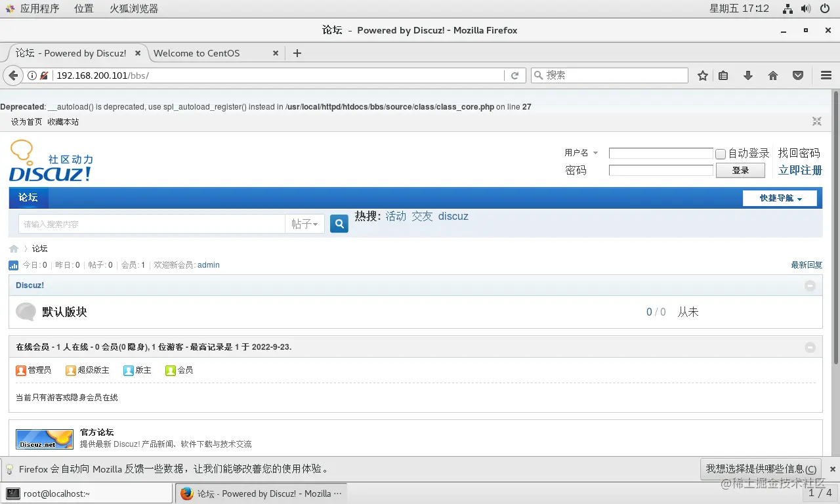Click the 立即注册 link

click(x=800, y=171)
